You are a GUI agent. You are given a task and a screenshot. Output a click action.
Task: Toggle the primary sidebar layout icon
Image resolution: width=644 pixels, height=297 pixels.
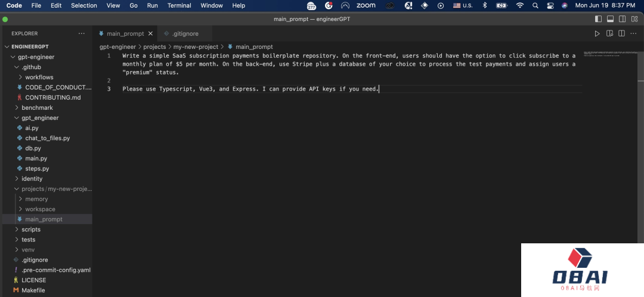coord(597,19)
